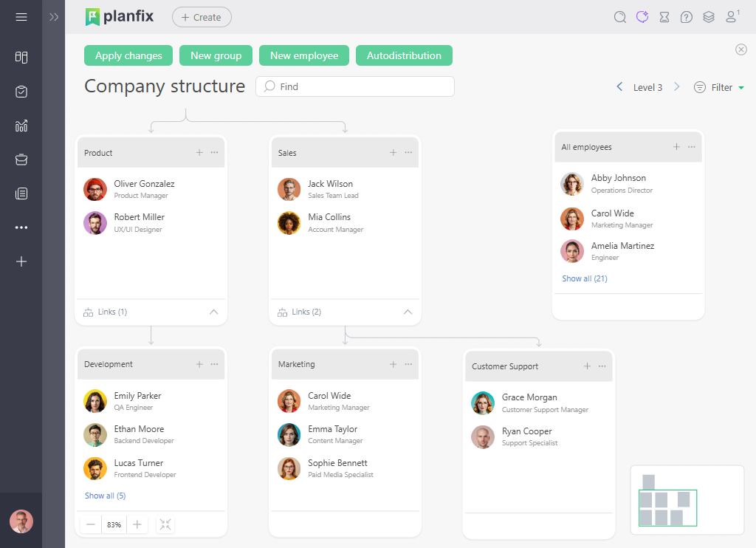Viewport: 756px width, 548px height.
Task: Open the planner boards sidebar icon
Action: pyautogui.click(x=21, y=58)
